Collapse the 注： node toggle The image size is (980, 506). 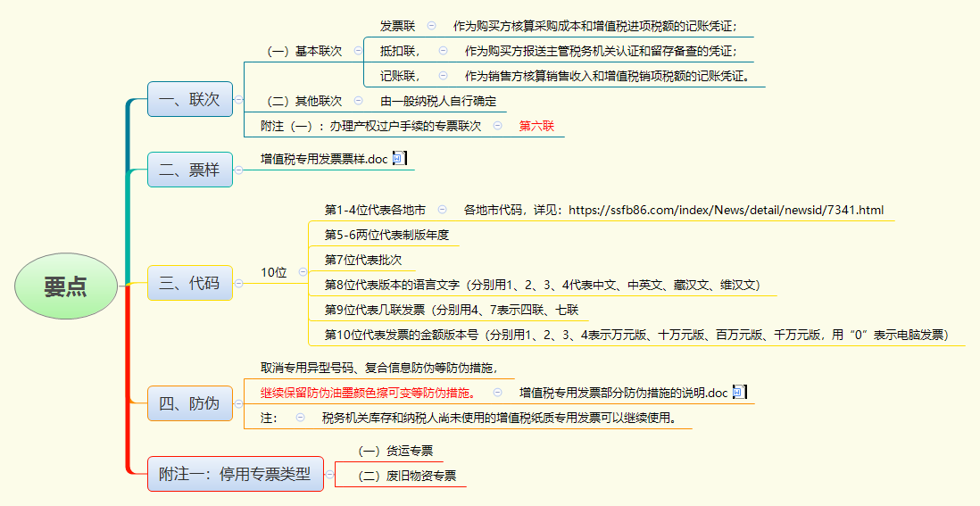point(301,418)
